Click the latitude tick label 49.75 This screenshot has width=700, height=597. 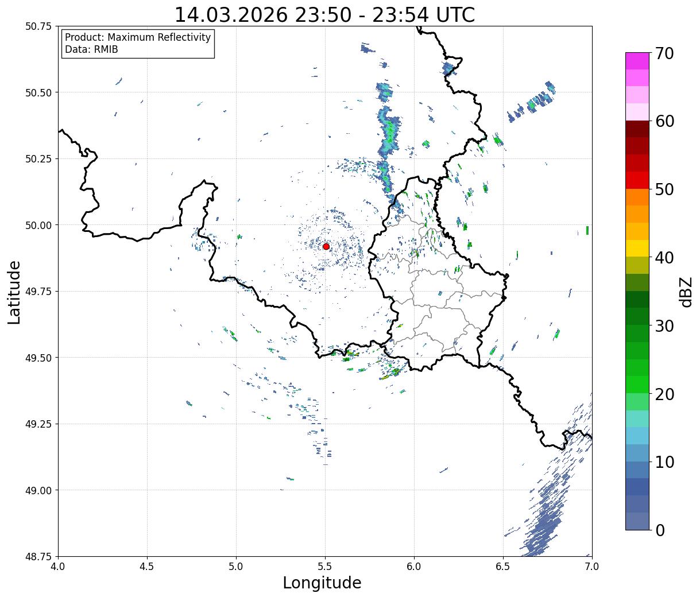(x=38, y=292)
